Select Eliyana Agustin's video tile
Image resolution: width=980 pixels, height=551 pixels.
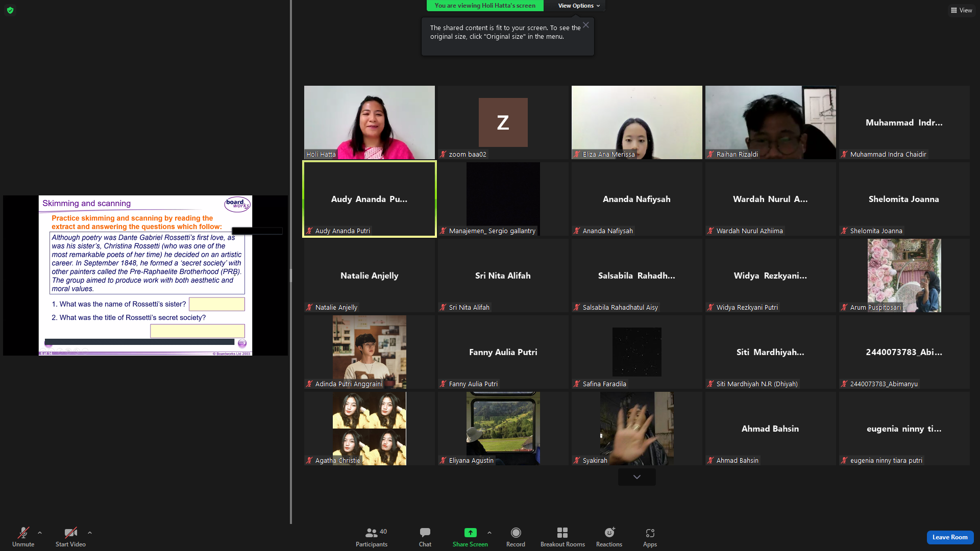point(503,429)
